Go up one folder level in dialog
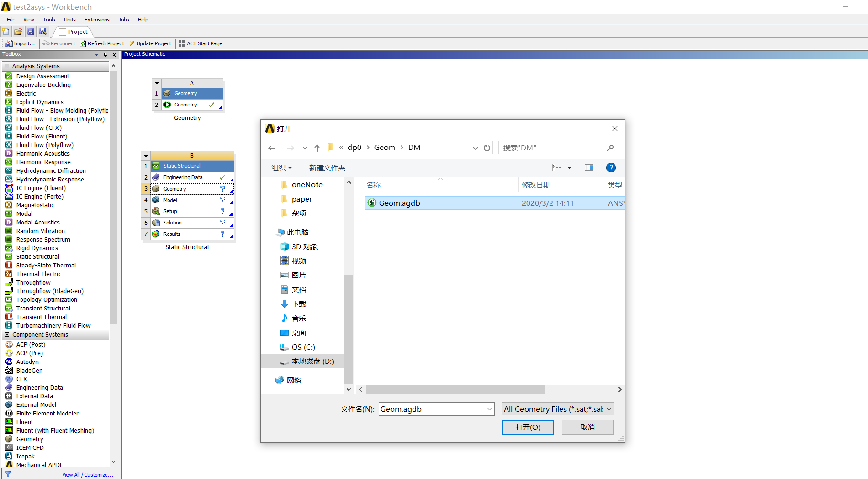 click(x=317, y=148)
